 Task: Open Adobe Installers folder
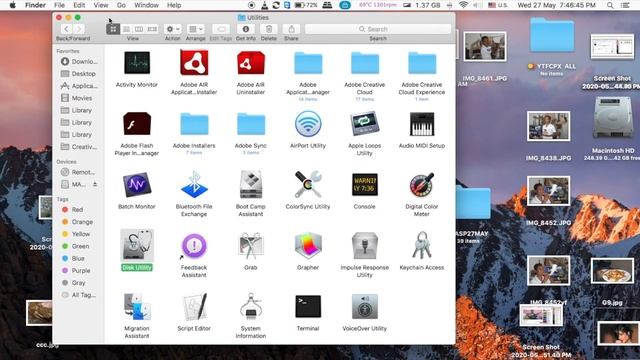point(194,124)
